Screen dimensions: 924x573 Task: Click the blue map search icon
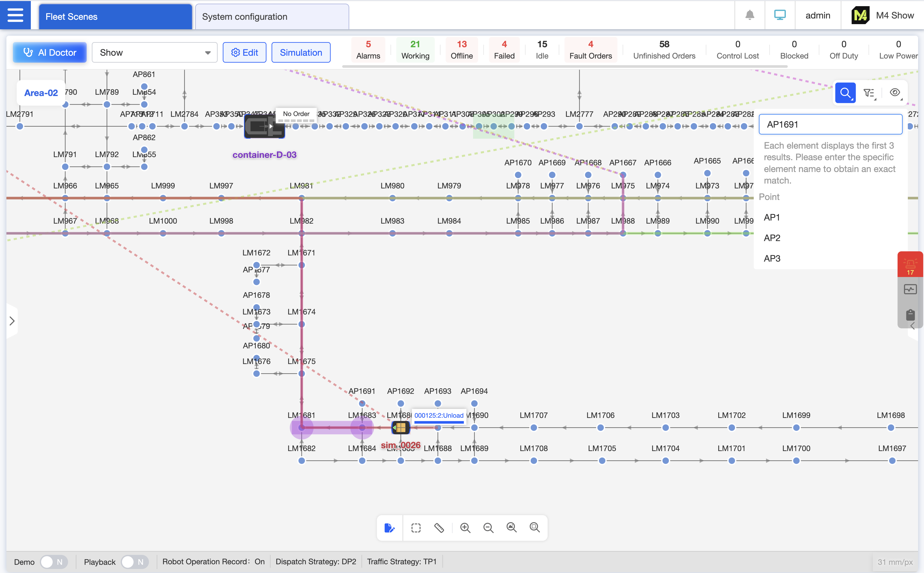pyautogui.click(x=845, y=93)
